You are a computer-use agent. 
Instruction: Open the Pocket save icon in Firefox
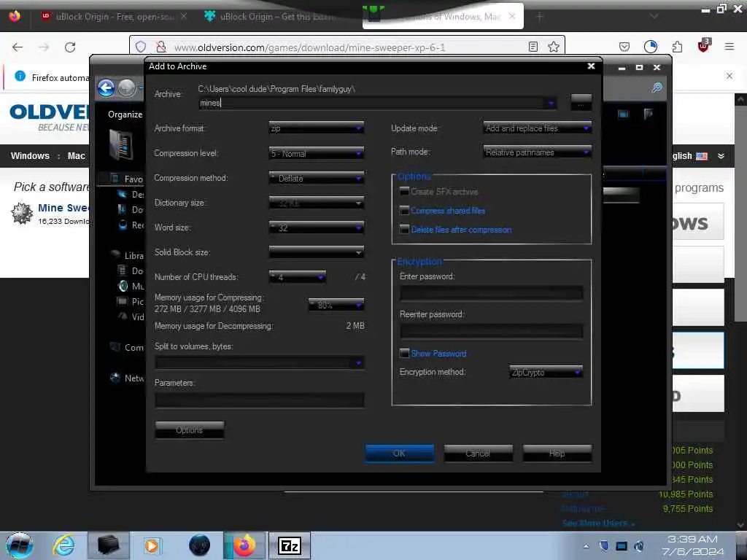point(624,47)
